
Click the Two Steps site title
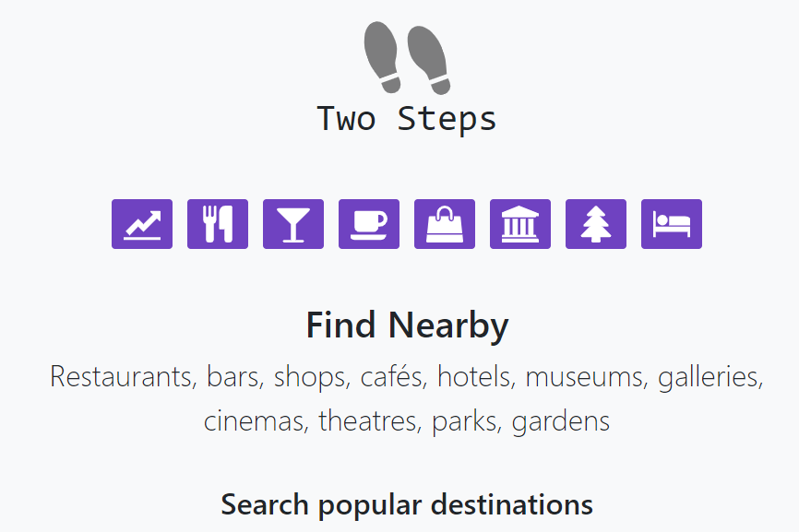[x=406, y=119]
